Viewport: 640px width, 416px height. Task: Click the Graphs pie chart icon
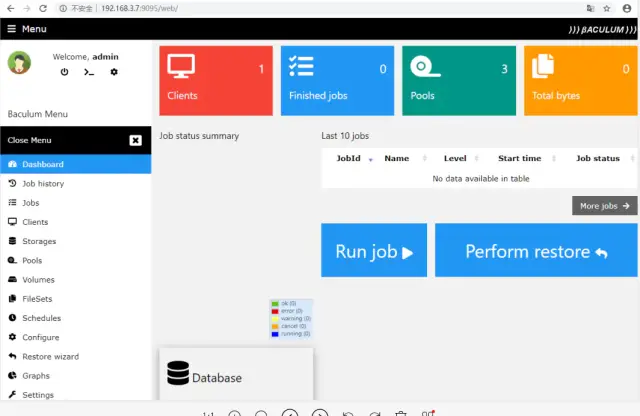12,375
